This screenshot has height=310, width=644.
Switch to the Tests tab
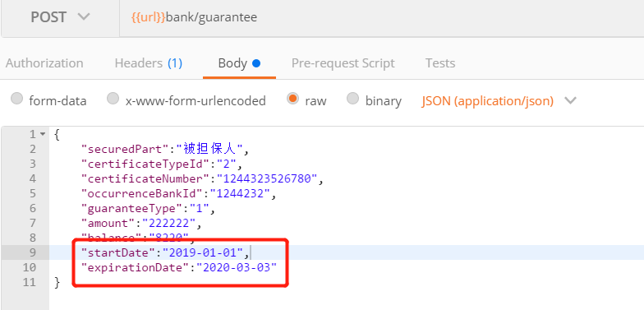click(440, 63)
